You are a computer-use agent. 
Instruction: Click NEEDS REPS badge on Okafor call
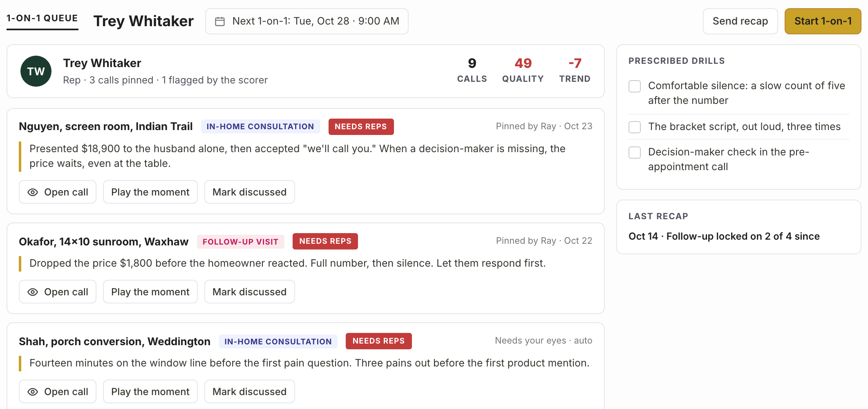pyautogui.click(x=325, y=241)
